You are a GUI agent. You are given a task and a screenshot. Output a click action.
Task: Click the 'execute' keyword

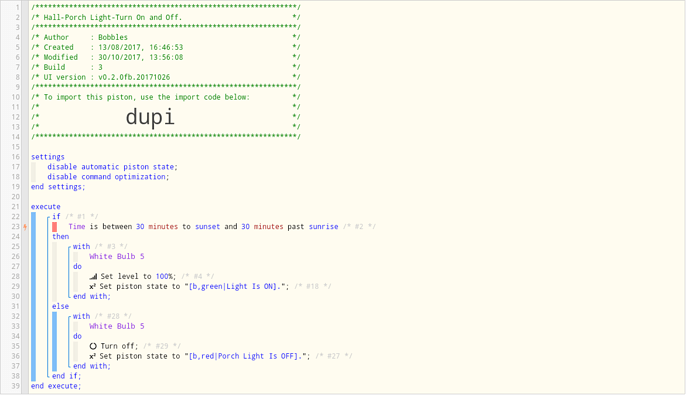click(x=46, y=207)
